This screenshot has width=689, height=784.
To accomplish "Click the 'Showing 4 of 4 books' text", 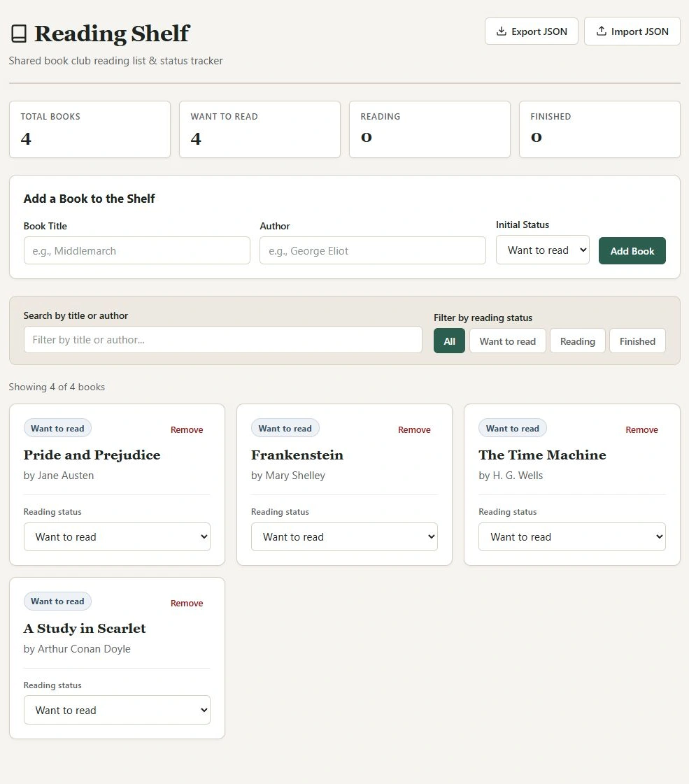I will tap(57, 387).
